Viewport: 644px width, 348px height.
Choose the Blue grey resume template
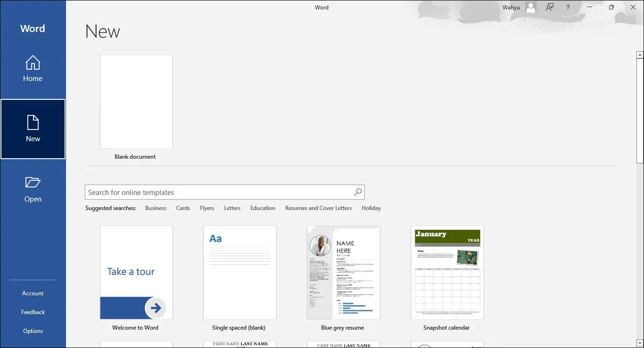coord(343,273)
